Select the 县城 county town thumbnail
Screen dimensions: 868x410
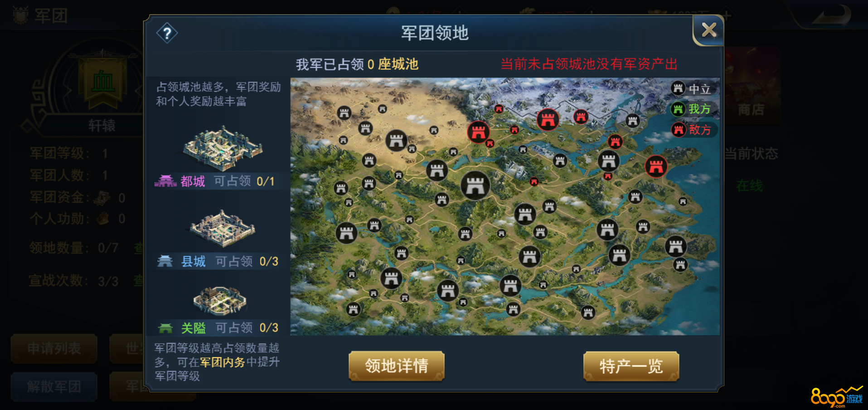coord(222,228)
